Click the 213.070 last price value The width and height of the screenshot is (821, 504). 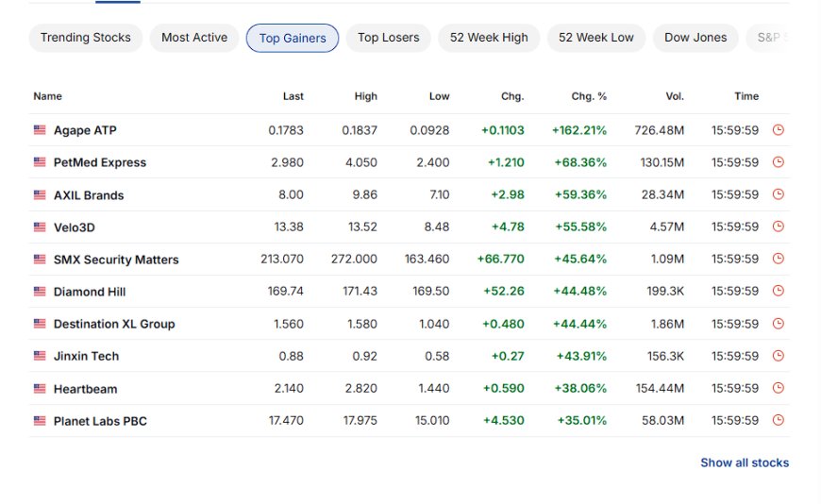(282, 259)
